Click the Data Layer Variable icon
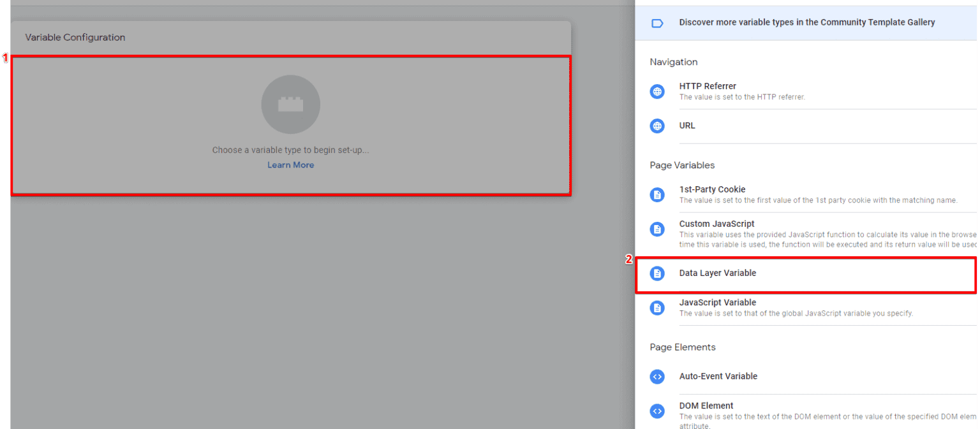 (657, 273)
